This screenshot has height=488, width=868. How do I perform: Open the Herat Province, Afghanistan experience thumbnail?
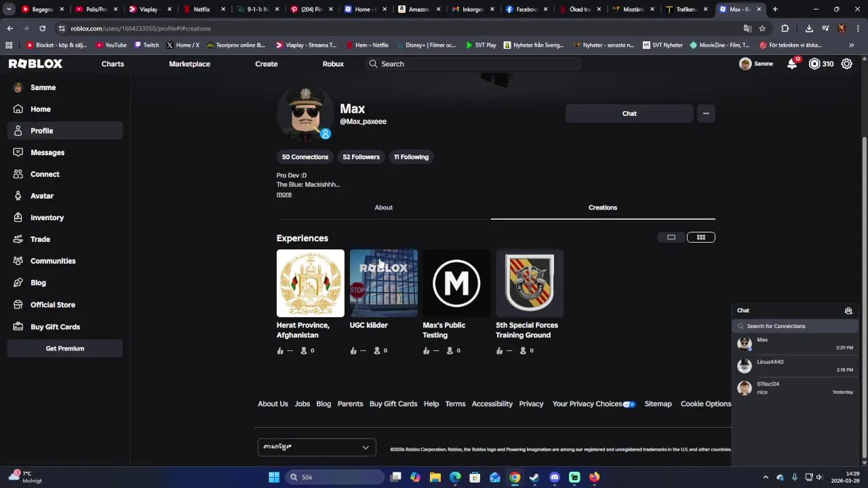pos(311,283)
